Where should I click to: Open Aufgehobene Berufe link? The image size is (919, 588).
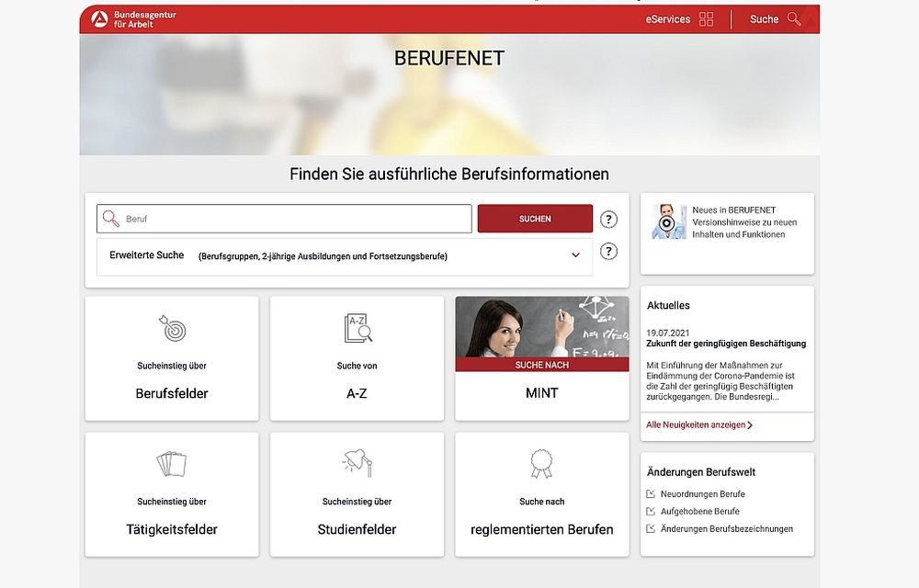[699, 512]
